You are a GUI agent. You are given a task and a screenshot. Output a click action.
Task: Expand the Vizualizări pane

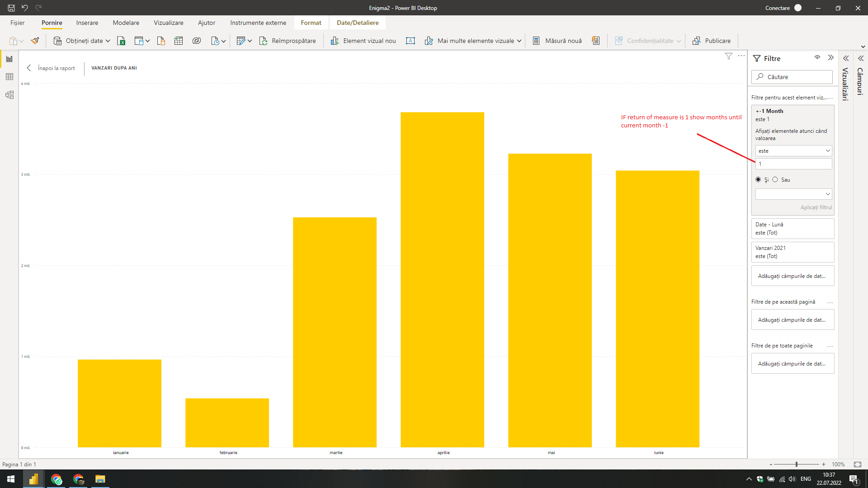tap(846, 58)
